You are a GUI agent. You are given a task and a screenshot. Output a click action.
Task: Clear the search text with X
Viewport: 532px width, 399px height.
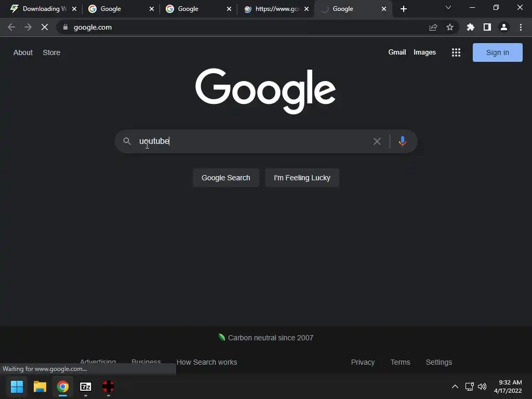(x=377, y=141)
